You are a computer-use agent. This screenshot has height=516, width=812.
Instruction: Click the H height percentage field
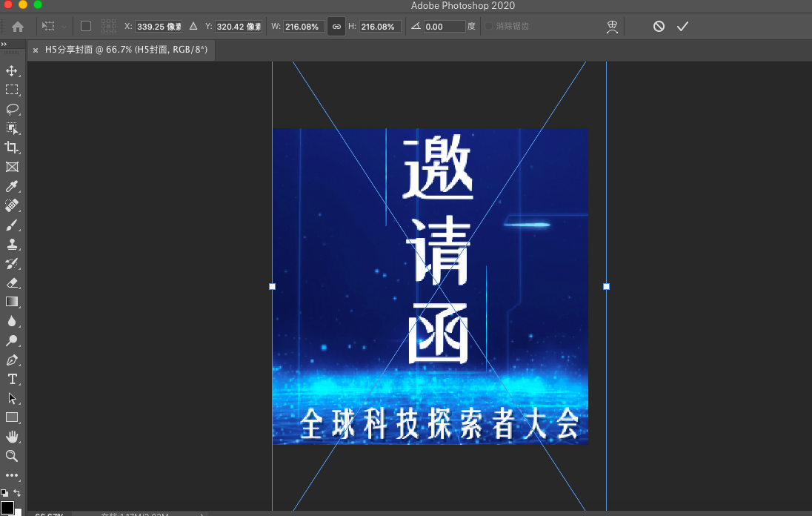point(380,27)
